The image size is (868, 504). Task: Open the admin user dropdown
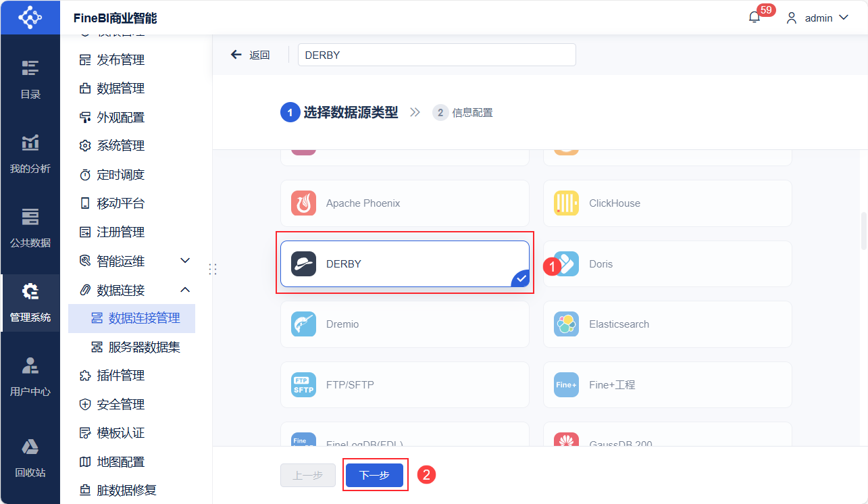point(817,18)
